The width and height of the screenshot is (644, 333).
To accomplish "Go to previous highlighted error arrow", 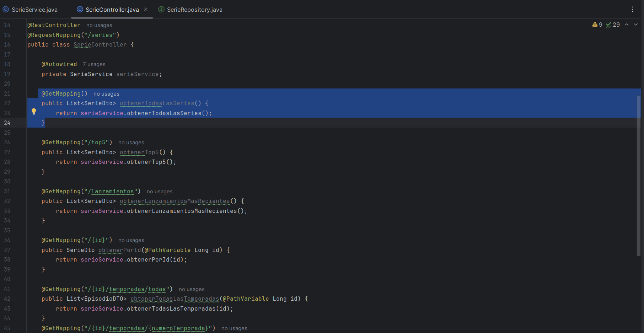I will click(627, 25).
